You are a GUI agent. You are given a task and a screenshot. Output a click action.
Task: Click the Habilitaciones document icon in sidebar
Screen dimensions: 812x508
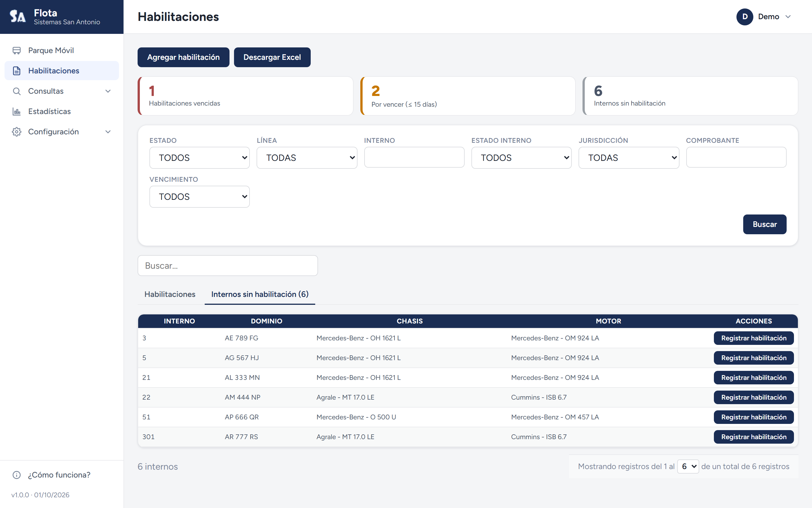[x=16, y=71]
